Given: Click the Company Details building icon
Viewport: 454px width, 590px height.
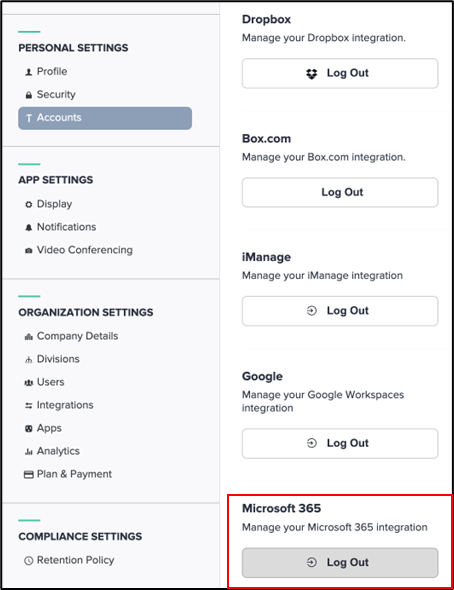Looking at the screenshot, I should coord(29,336).
